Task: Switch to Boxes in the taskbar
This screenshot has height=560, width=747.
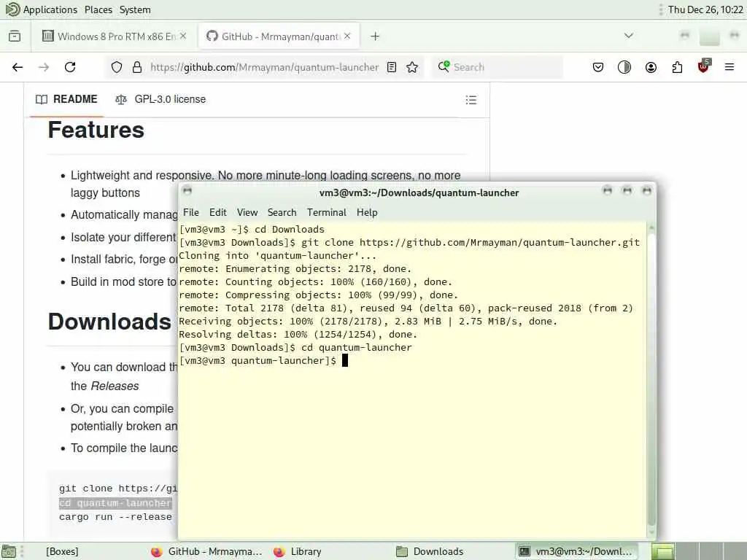Action: tap(63, 551)
